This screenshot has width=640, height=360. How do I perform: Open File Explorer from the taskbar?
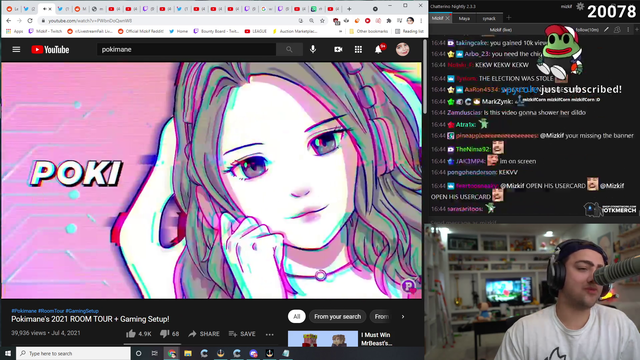[188, 353]
